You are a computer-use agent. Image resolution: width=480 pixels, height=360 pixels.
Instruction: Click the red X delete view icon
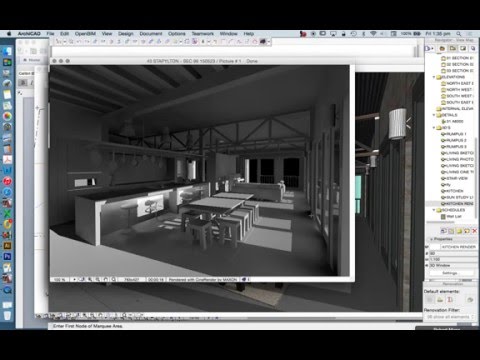click(x=474, y=231)
